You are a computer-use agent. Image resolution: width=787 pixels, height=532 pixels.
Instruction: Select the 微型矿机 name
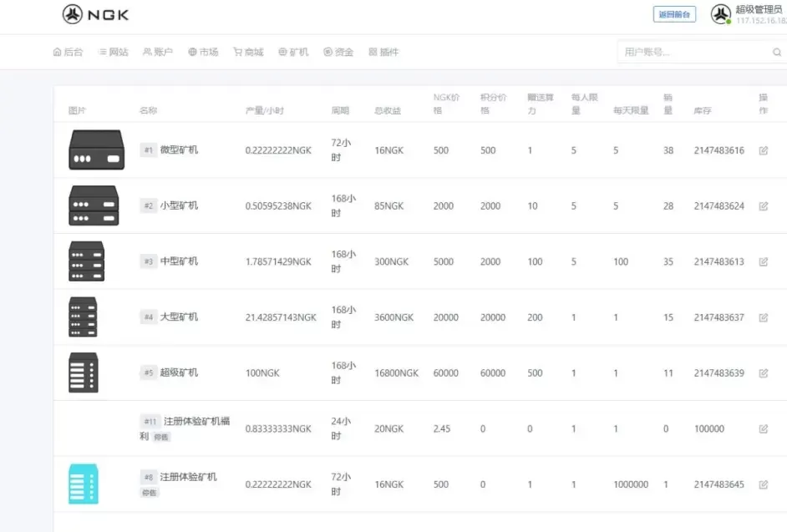coord(179,149)
